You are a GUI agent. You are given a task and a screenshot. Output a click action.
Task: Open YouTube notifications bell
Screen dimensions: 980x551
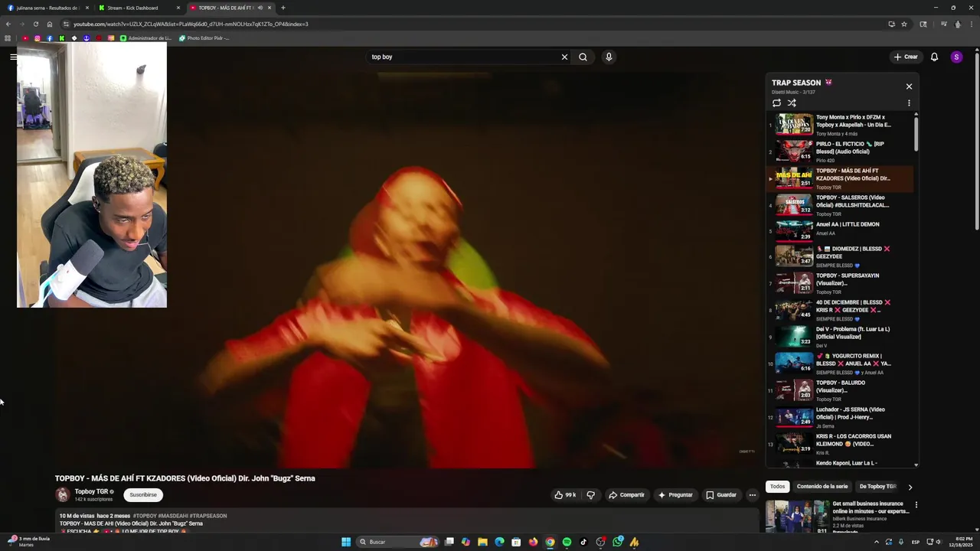[x=934, y=57]
